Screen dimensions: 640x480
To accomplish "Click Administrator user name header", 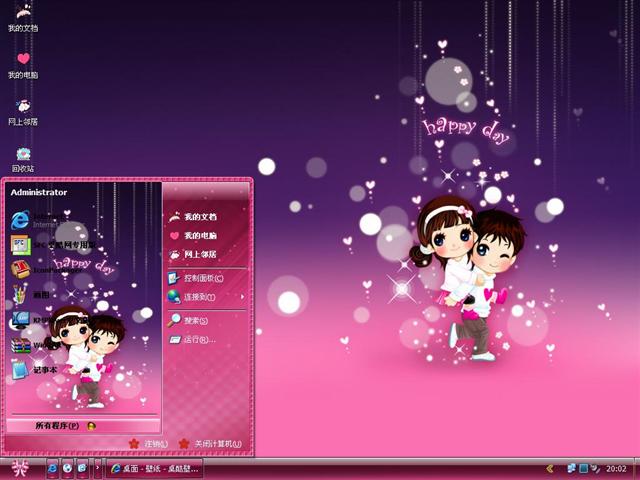I will click(x=39, y=192).
